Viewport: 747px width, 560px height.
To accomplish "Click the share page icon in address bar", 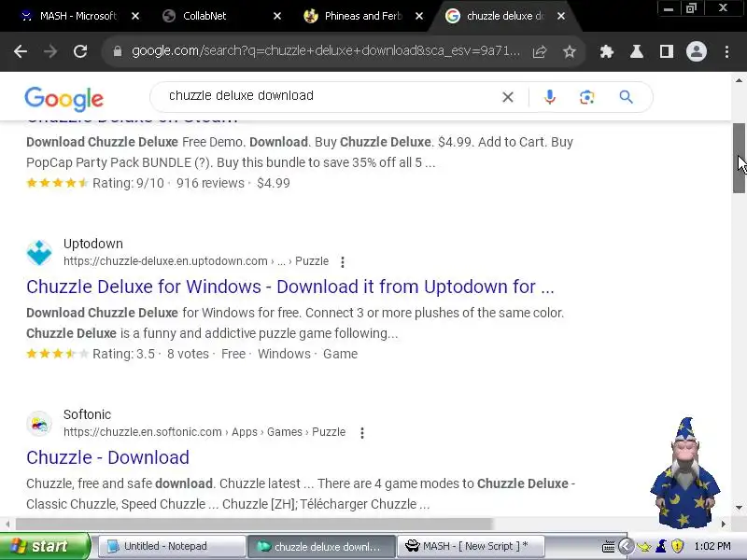I will point(540,51).
